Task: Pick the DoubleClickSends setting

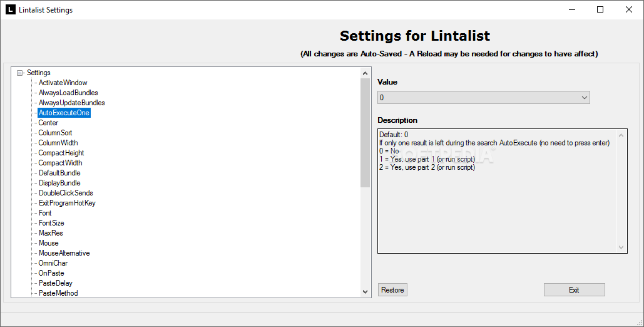Action: pos(66,193)
